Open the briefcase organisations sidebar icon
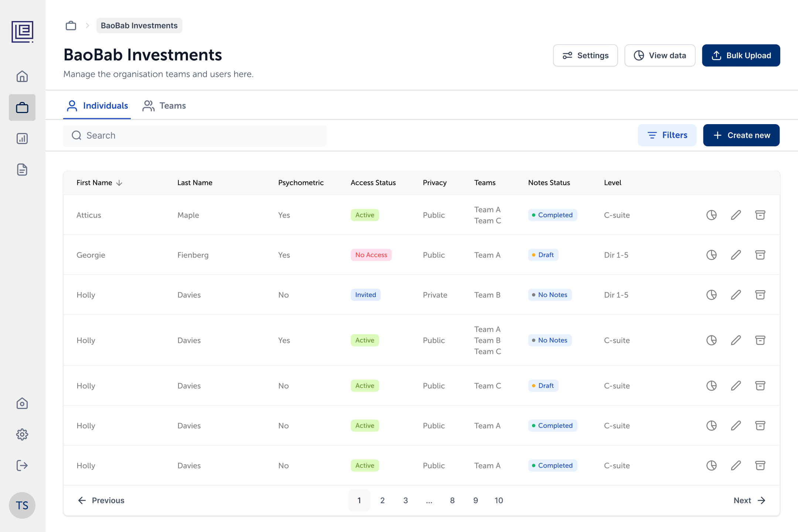 pyautogui.click(x=22, y=108)
